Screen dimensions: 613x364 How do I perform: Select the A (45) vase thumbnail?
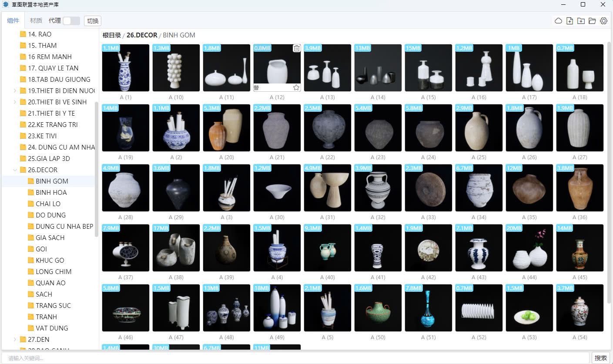click(580, 248)
